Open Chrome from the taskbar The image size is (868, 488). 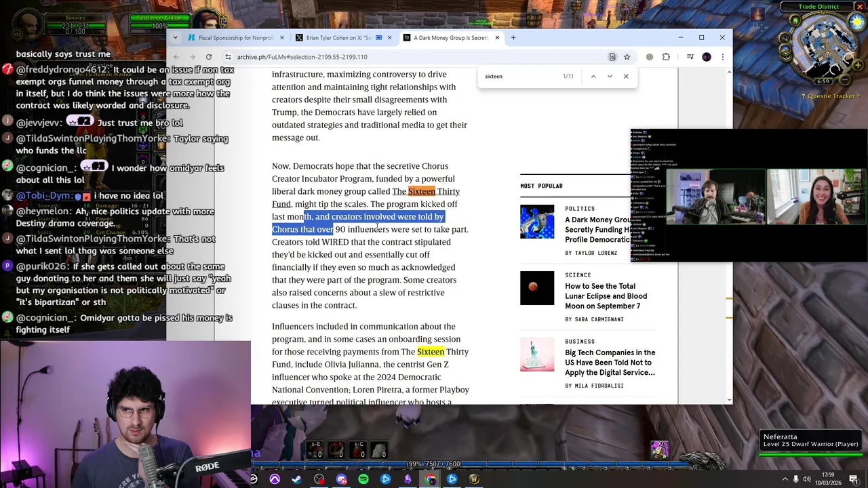[430, 479]
